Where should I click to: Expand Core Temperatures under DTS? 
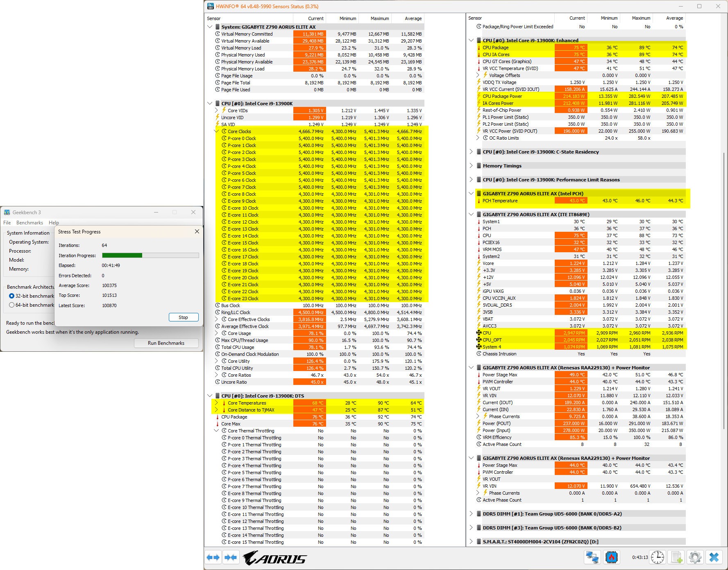216,403
